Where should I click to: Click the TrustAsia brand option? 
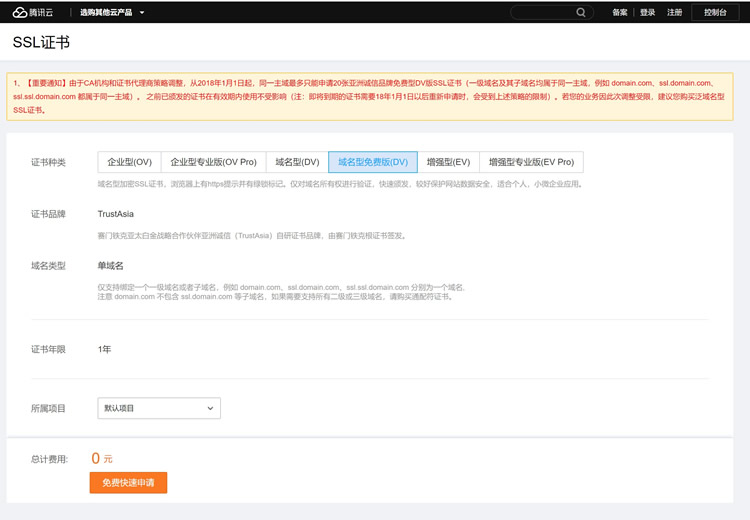[x=116, y=214]
